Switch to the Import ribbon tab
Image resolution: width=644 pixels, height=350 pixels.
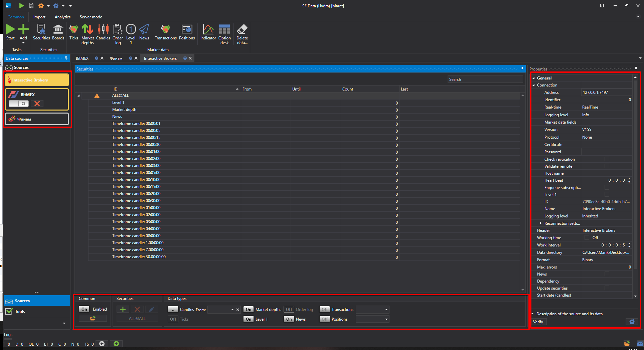(x=39, y=17)
